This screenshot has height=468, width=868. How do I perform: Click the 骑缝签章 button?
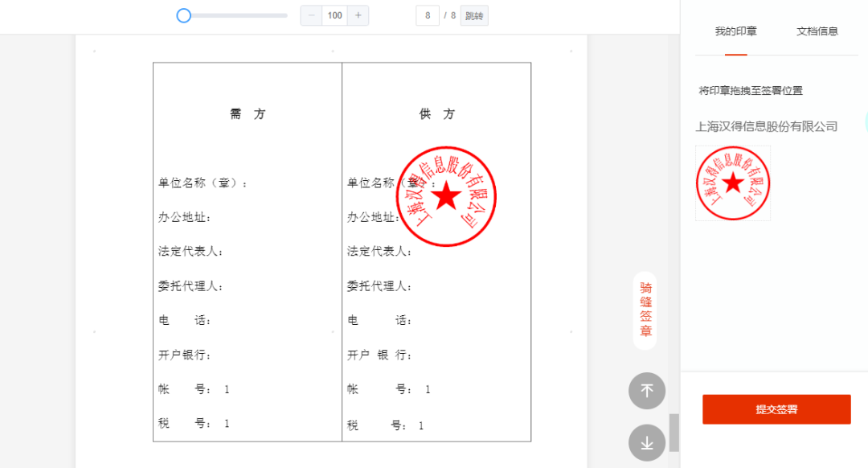645,310
